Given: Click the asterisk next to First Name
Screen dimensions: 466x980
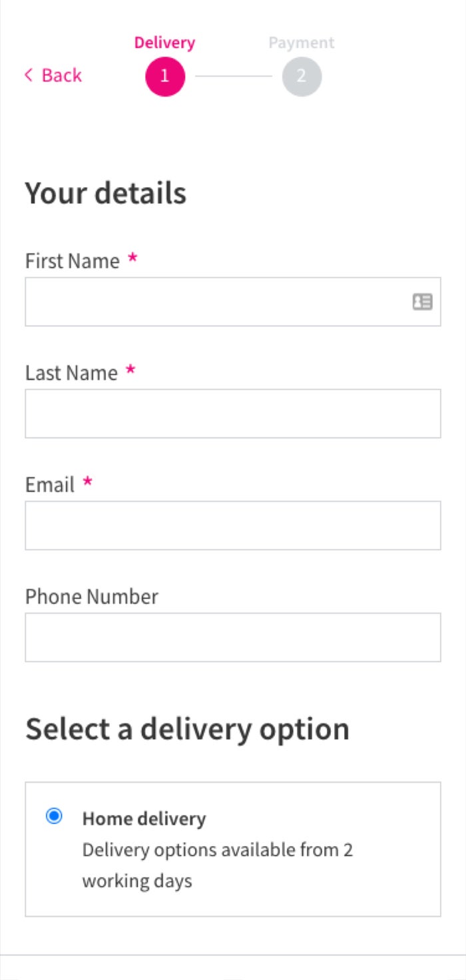Looking at the screenshot, I should coord(132,259).
